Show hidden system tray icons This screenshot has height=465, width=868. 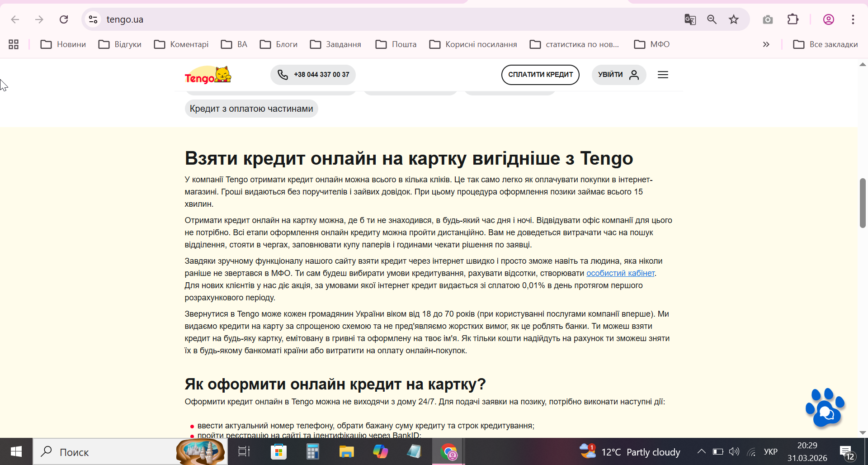[x=701, y=451]
